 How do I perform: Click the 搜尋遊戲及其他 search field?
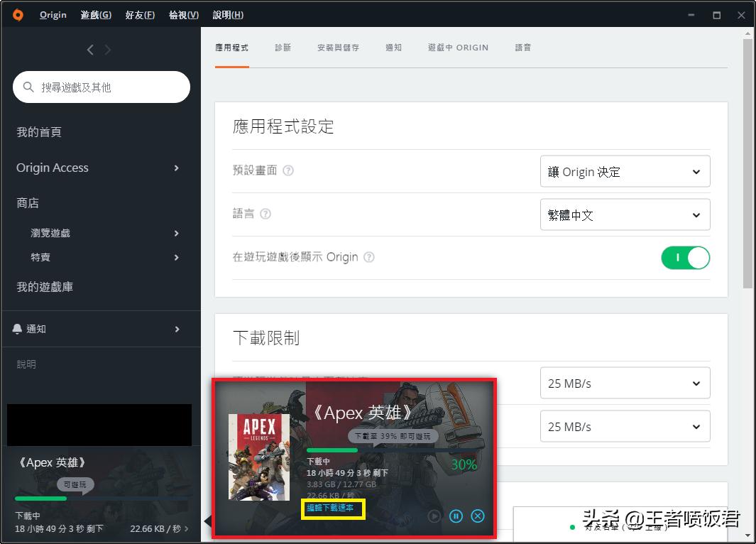point(102,87)
